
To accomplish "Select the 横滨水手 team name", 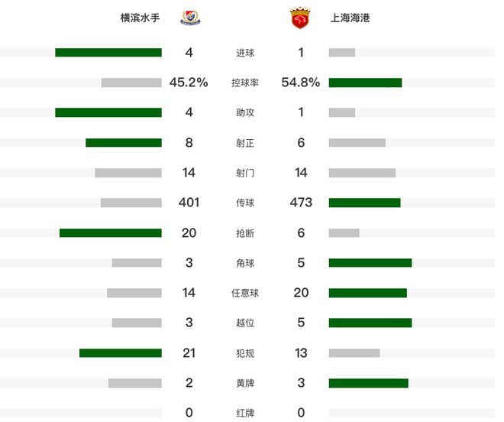I will point(141,18).
